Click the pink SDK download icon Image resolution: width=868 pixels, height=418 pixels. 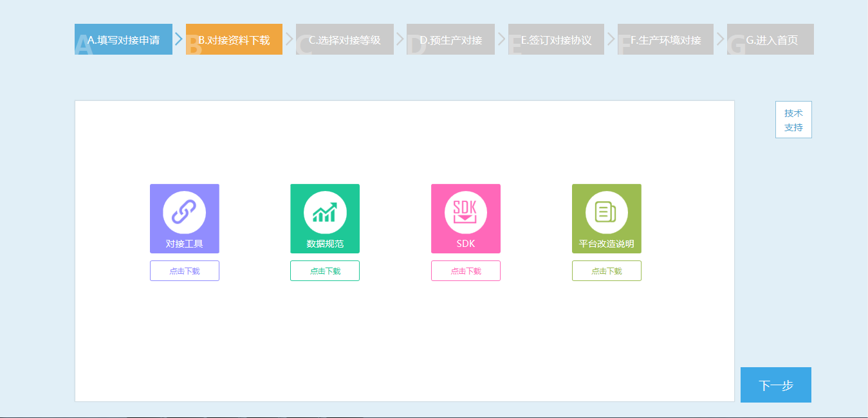tap(465, 212)
